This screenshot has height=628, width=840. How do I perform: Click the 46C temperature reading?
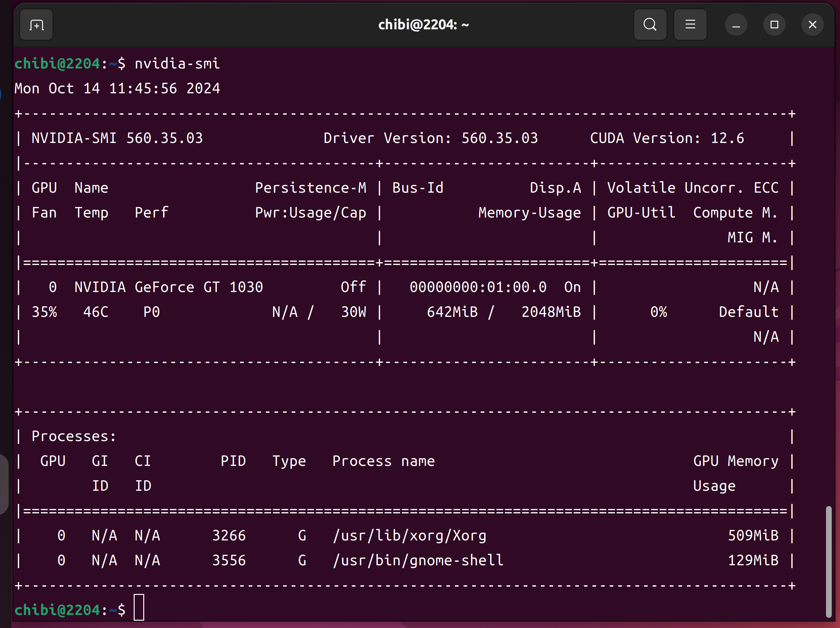[96, 312]
